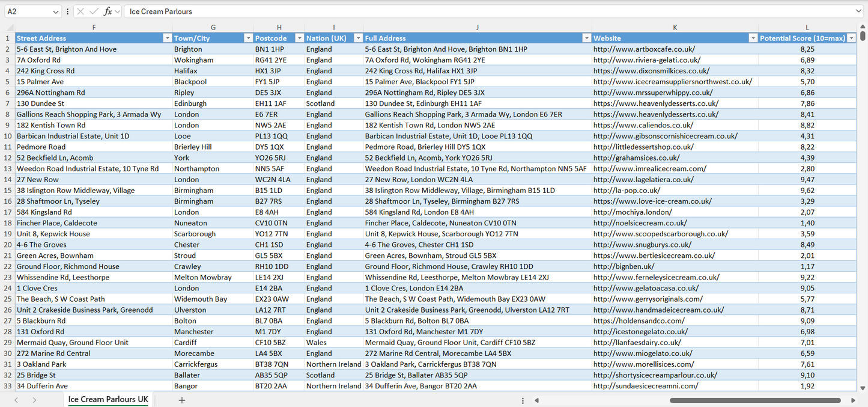Image resolution: width=868 pixels, height=407 pixels.
Task: Open the mochiya.london website link
Action: tap(629, 212)
